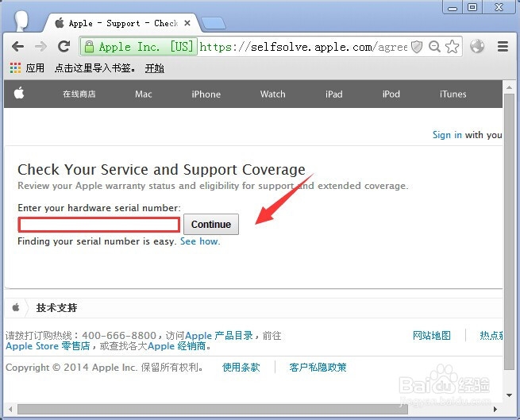Open the 客户私隐政策 link
The height and width of the screenshot is (420, 520).
pyautogui.click(x=318, y=368)
